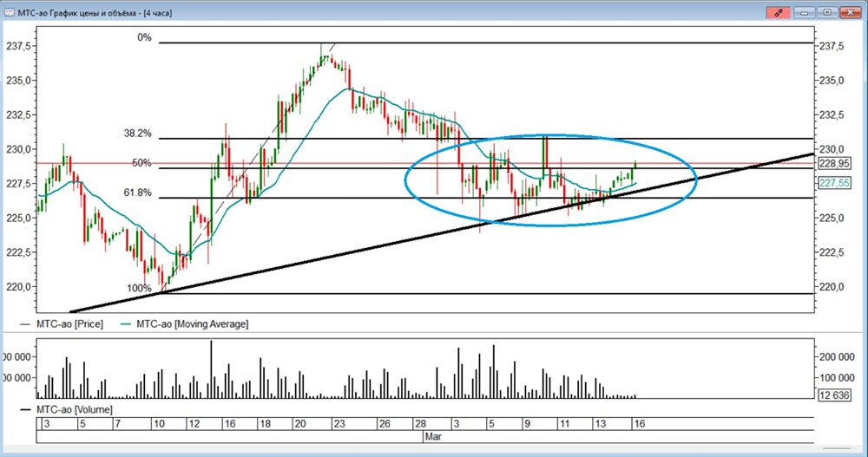Click date 23 on the time axis
868x457 pixels.
(x=339, y=424)
